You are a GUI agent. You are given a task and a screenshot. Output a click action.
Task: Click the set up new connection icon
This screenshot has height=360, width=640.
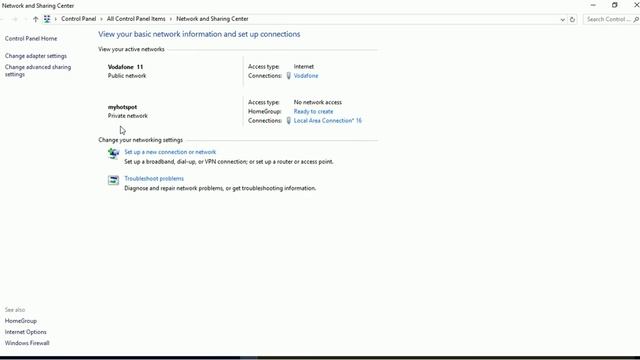113,153
